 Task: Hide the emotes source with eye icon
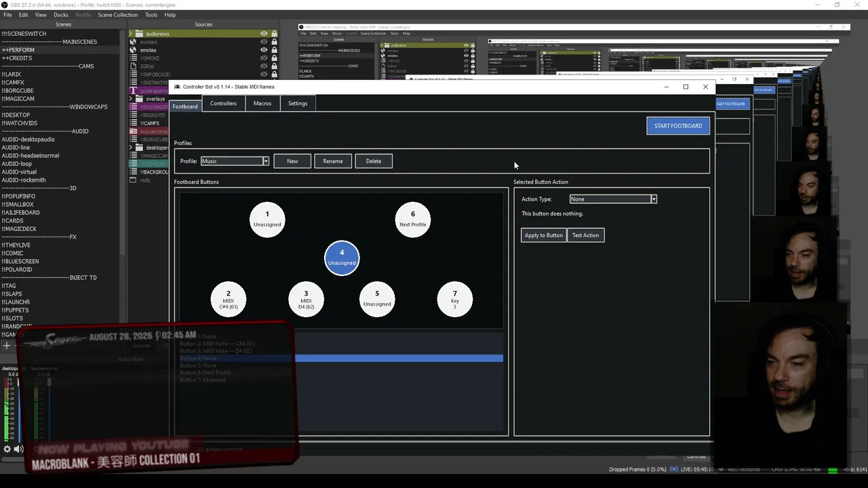coord(264,50)
